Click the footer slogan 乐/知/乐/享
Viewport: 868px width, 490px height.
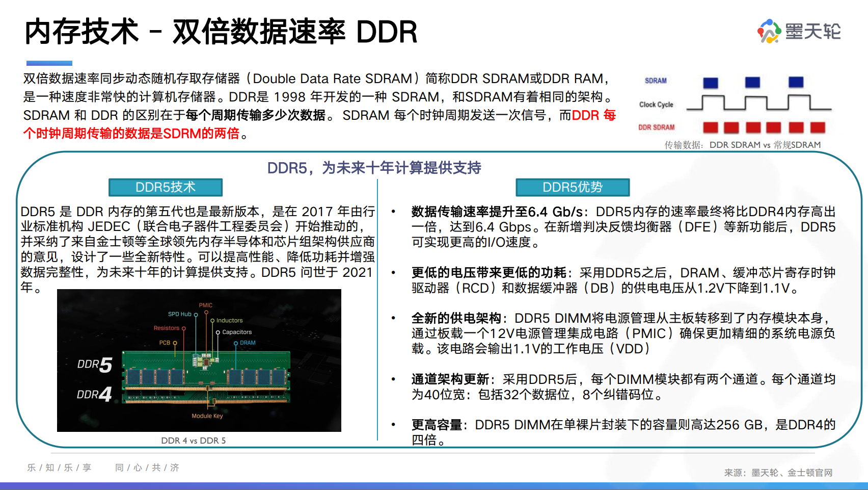(59, 468)
